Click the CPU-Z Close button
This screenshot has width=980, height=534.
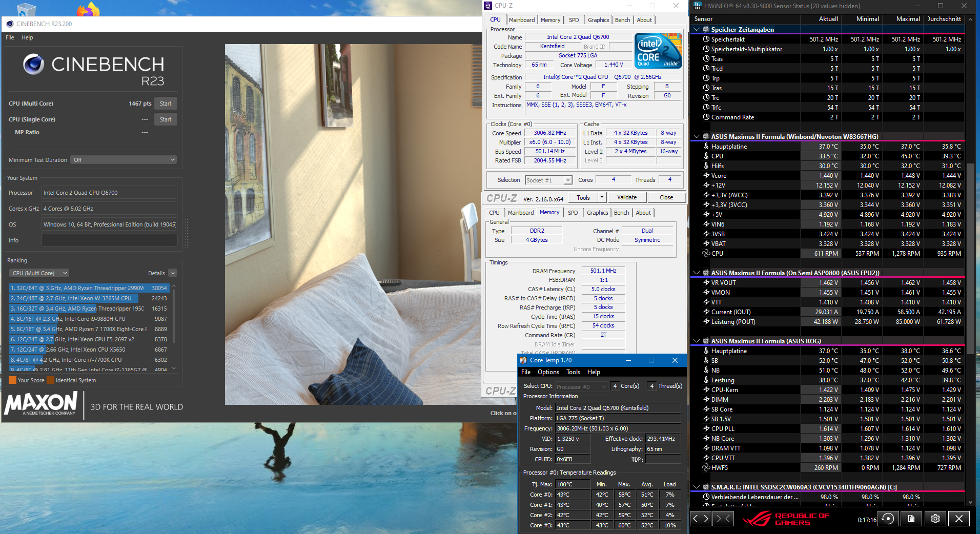click(666, 197)
